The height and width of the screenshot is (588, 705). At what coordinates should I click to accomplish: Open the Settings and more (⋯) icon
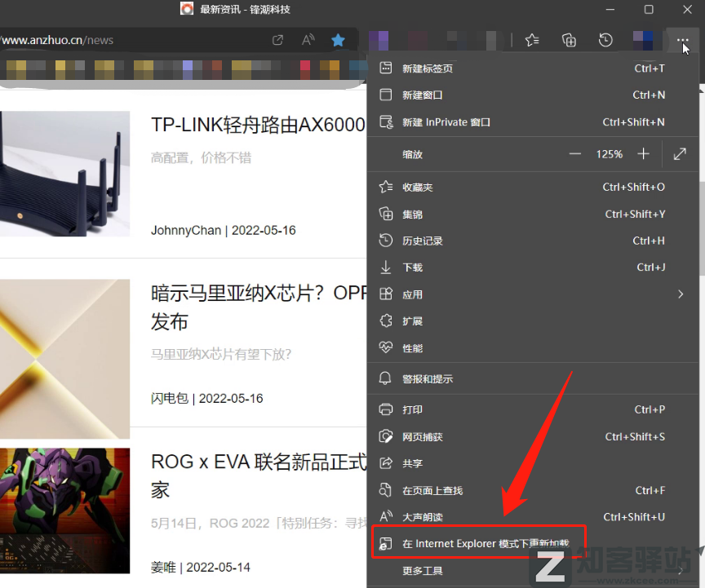click(x=682, y=39)
